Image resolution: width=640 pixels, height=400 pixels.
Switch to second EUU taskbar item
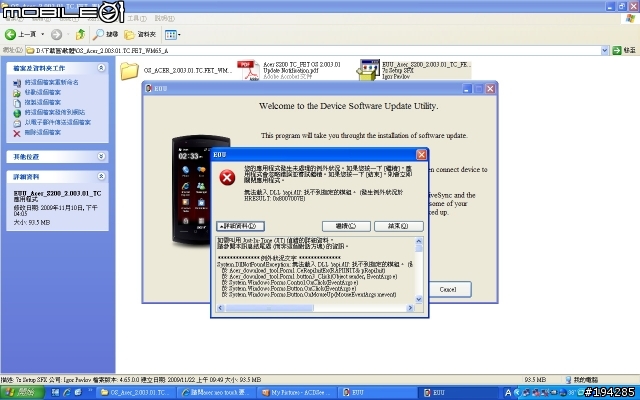pos(460,393)
